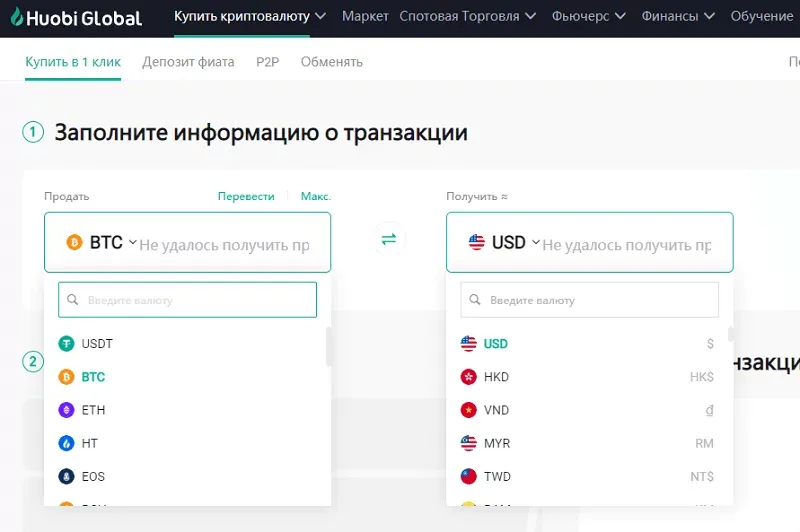Image resolution: width=800 pixels, height=532 pixels.
Task: Click the USD flag icon in the fiat list
Action: click(x=468, y=344)
